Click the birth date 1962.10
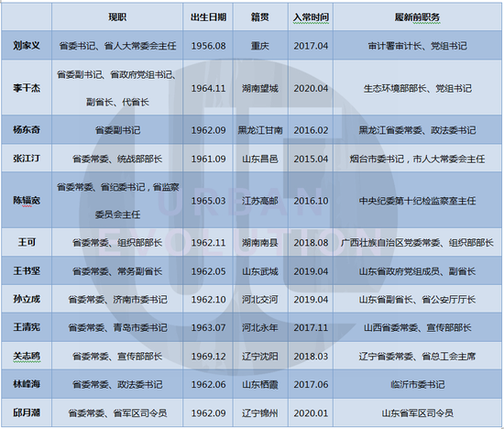504x429 pixels. pos(208,300)
